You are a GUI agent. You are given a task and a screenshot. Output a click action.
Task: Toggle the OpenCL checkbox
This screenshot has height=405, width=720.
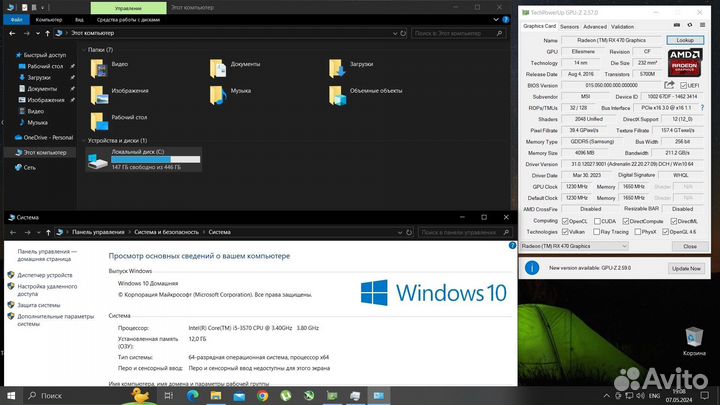[565, 221]
